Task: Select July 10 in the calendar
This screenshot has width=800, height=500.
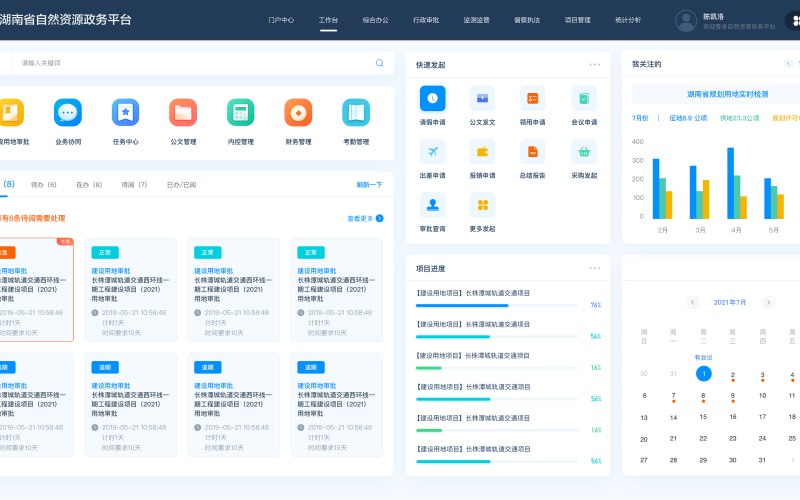Action: coord(762,395)
